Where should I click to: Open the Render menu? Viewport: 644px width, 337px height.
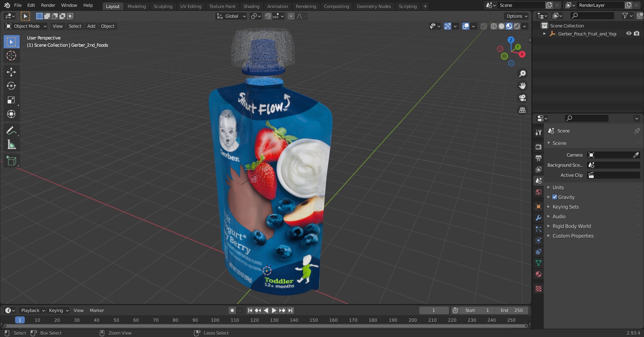click(x=48, y=5)
